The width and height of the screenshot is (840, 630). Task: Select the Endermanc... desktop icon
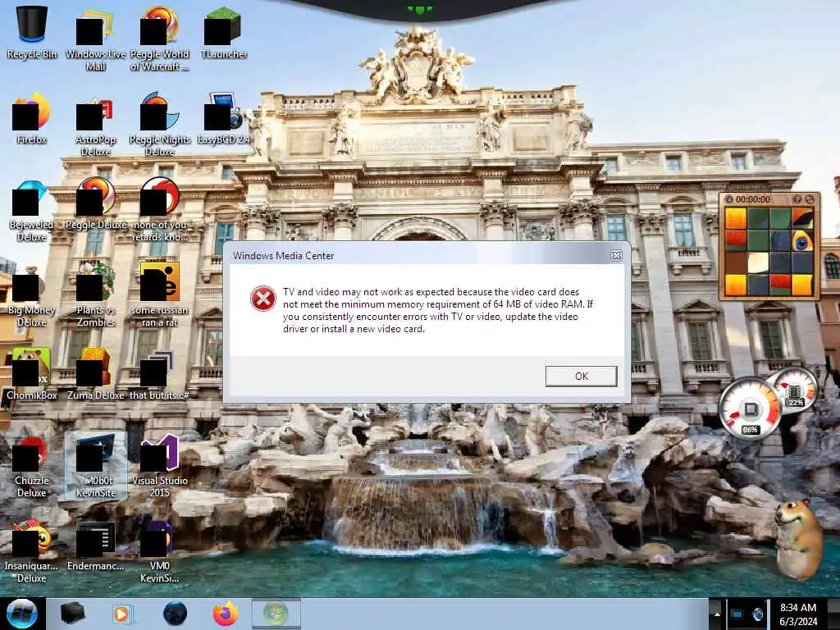95,546
